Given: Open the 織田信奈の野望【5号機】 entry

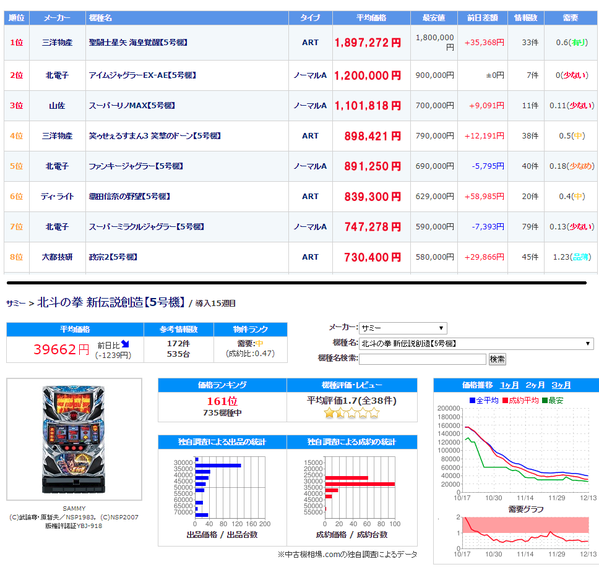Looking at the screenshot, I should pyautogui.click(x=130, y=196).
